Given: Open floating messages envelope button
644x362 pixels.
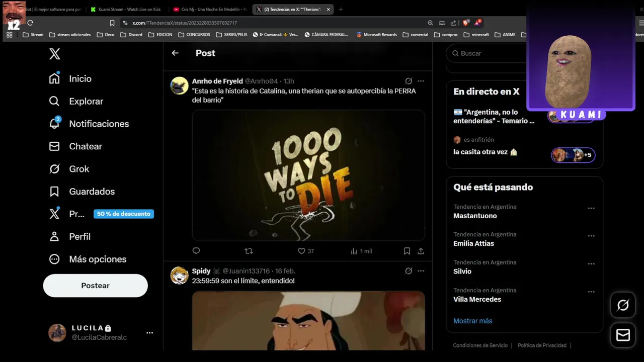Looking at the screenshot, I should (623, 335).
